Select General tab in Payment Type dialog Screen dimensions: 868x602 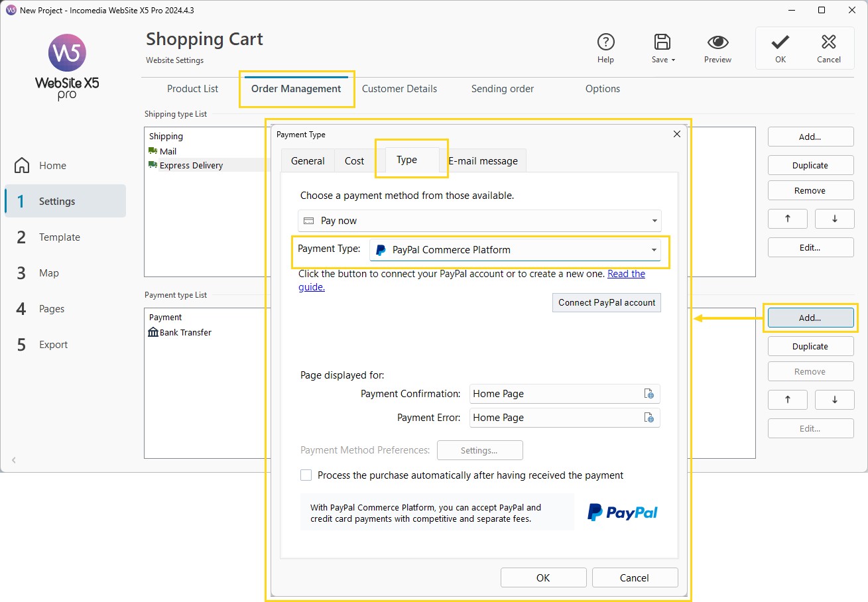(x=308, y=161)
